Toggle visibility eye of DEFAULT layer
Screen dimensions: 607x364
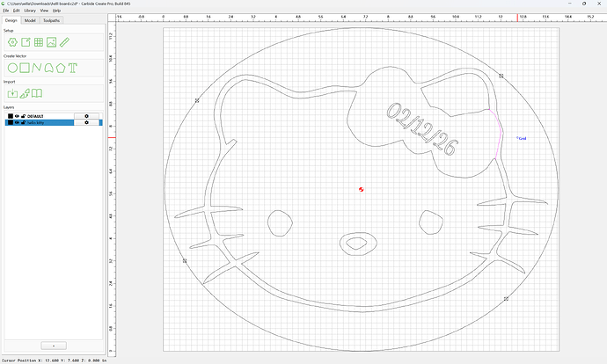[17, 116]
